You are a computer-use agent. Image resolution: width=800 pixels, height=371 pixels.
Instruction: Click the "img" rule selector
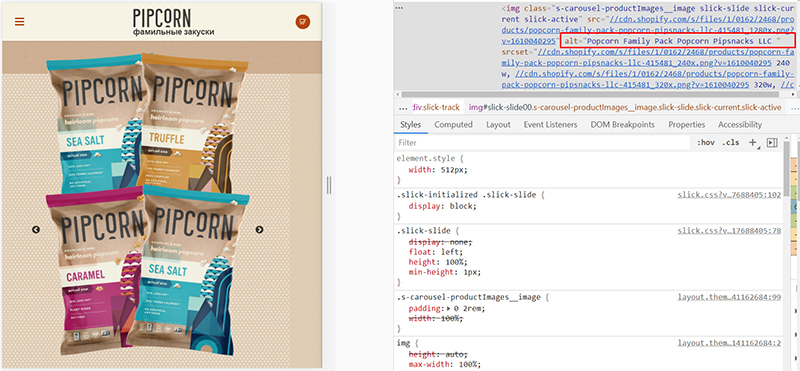click(x=403, y=343)
